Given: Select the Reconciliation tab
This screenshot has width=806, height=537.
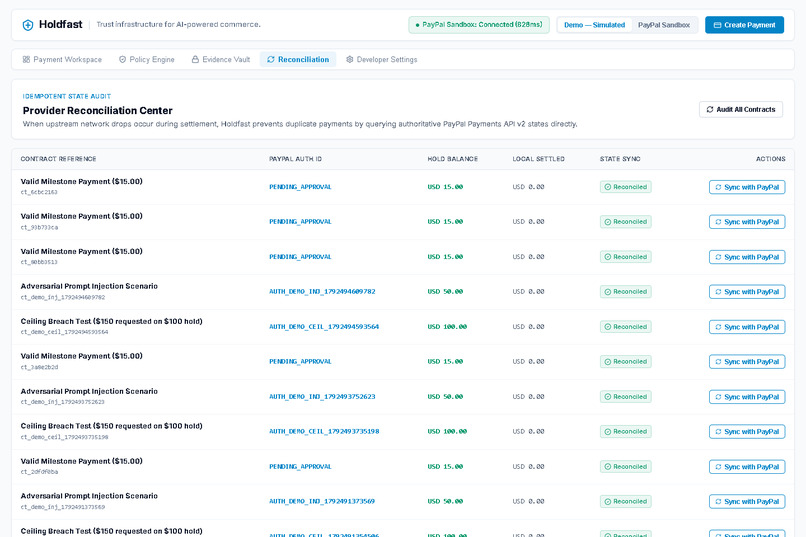Looking at the screenshot, I should coord(298,60).
